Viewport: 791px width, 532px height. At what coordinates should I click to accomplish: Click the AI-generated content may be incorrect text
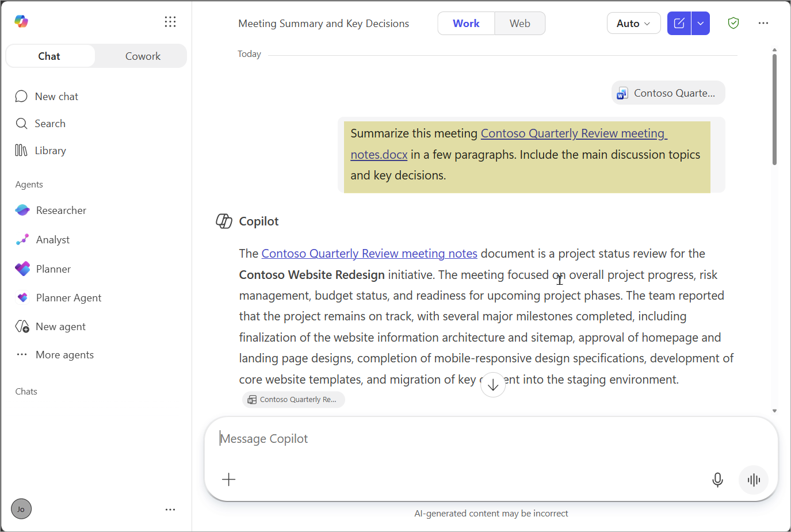[491, 514]
